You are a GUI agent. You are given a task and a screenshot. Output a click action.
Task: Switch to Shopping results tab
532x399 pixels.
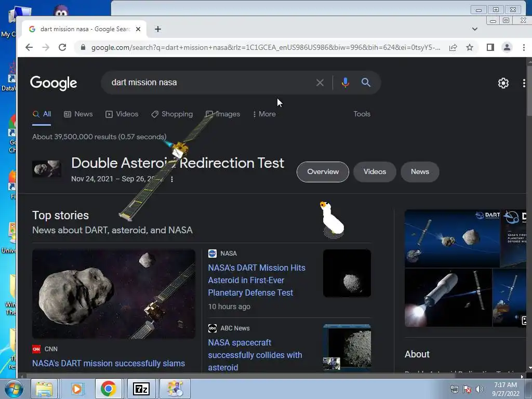[x=172, y=114]
